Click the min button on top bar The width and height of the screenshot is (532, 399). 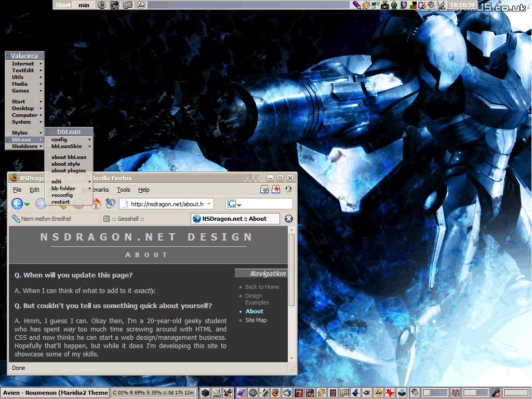84,5
